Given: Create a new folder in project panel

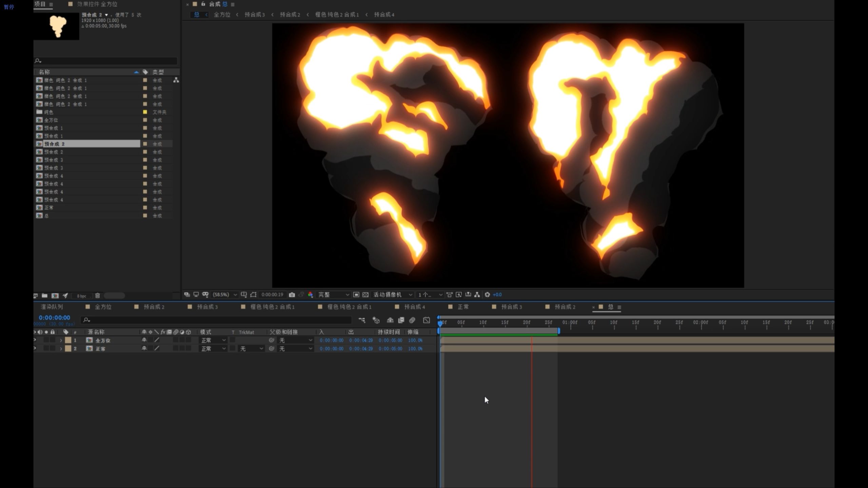Looking at the screenshot, I should (44, 296).
